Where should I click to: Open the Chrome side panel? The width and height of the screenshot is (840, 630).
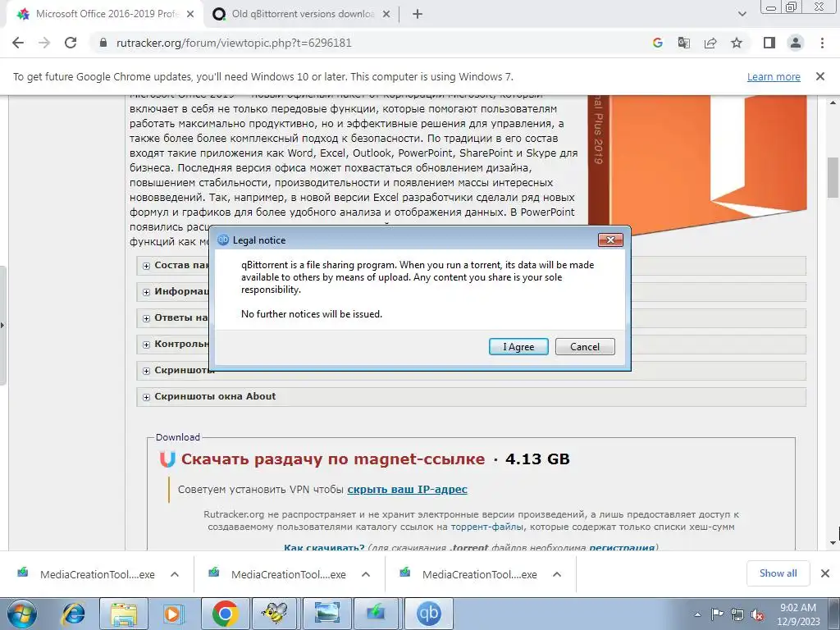pos(769,43)
